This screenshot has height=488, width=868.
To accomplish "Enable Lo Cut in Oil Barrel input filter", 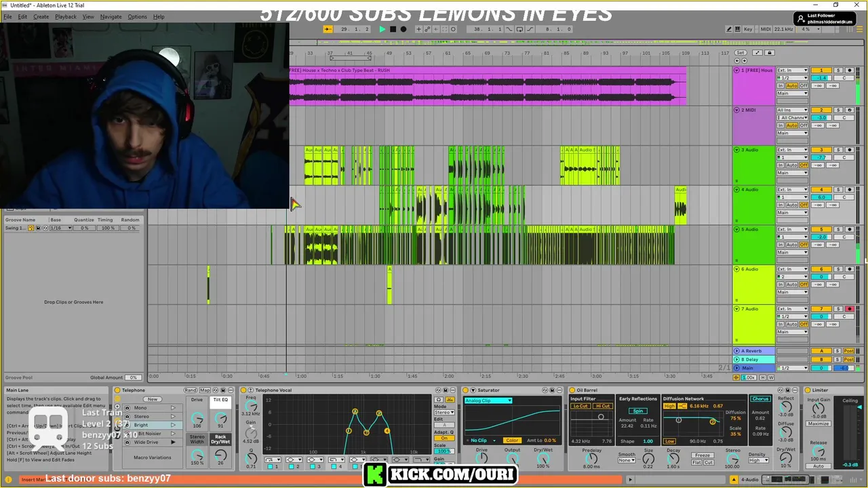I will coord(580,406).
